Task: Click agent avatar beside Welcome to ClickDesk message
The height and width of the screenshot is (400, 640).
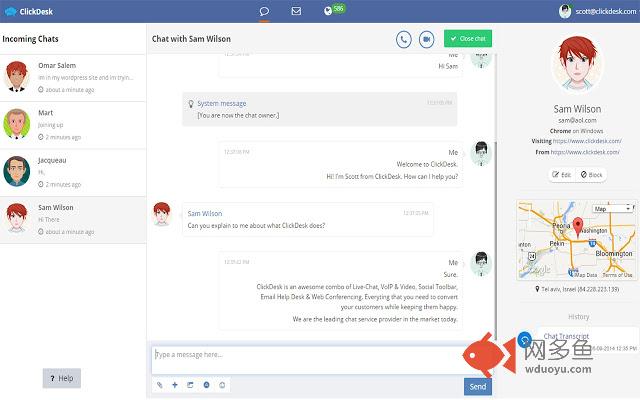Action: pos(481,153)
